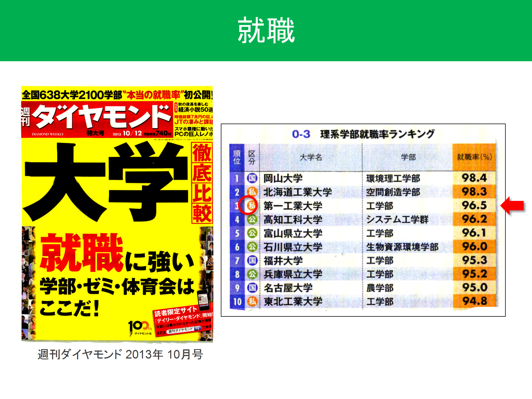Click the employment rate 96.2
Screen dimensions: 532x399
point(474,219)
